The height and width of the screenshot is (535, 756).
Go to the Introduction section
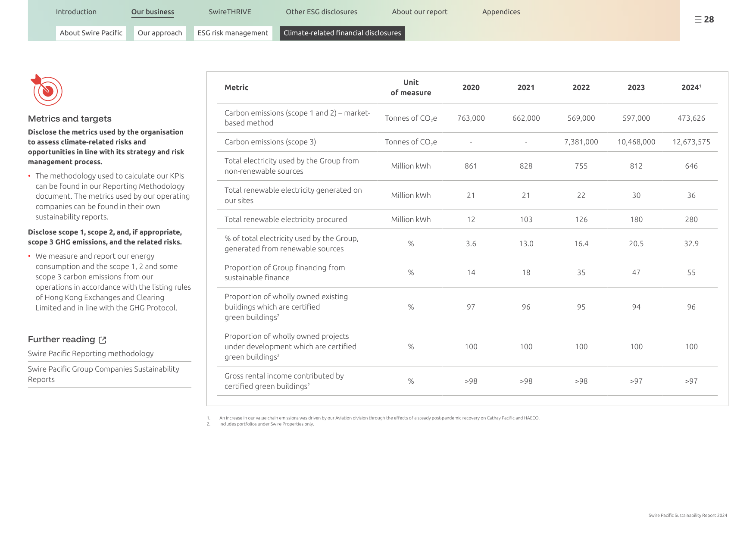tap(76, 12)
